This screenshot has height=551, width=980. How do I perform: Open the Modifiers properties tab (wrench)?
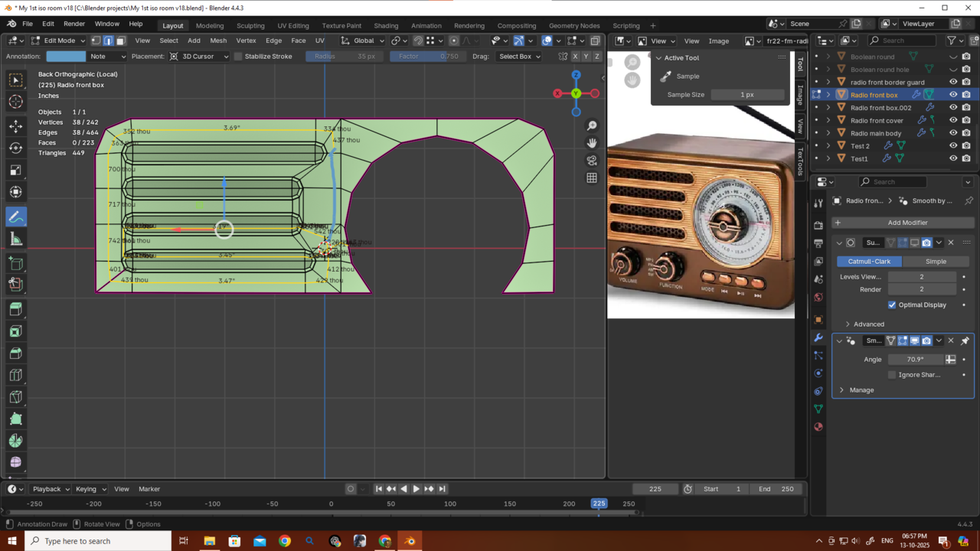(818, 337)
